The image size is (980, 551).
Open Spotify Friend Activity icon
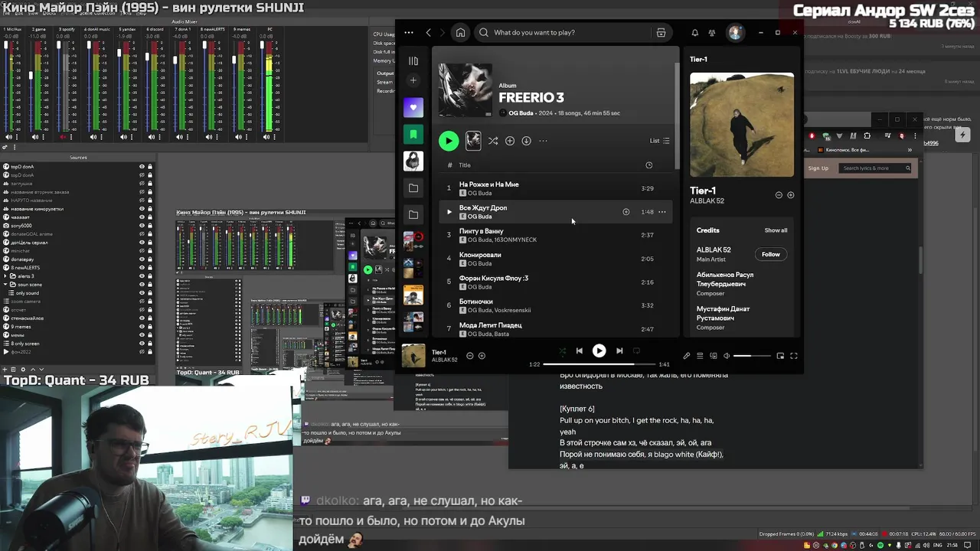click(x=712, y=33)
